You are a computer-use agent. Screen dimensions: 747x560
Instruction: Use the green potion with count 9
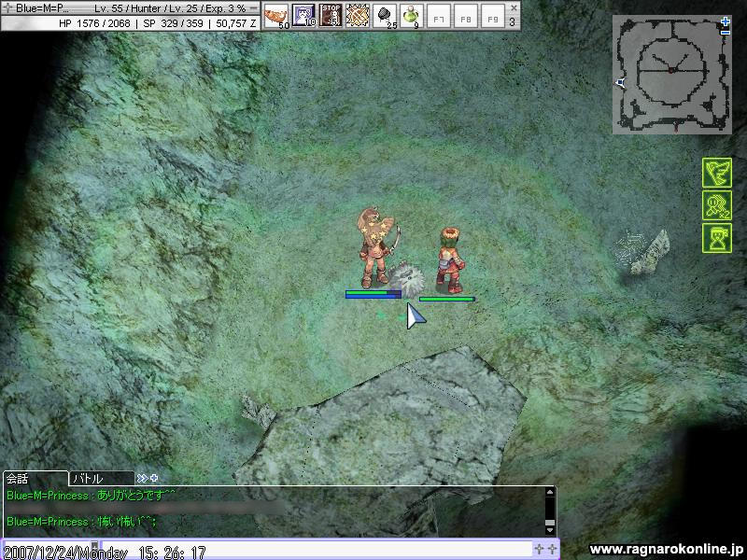coord(412,16)
